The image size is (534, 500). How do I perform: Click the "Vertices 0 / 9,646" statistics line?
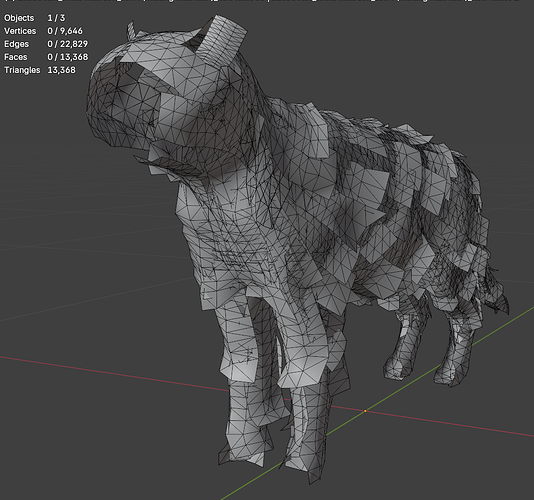[x=43, y=31]
